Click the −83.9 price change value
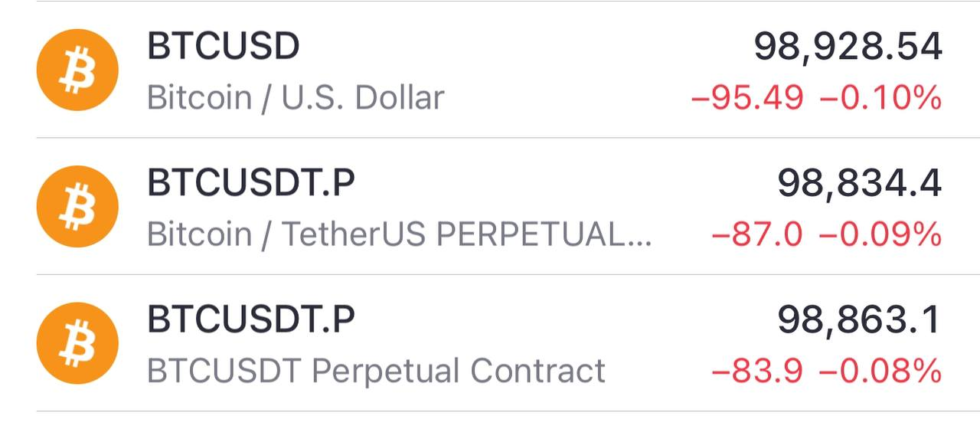 [757, 371]
